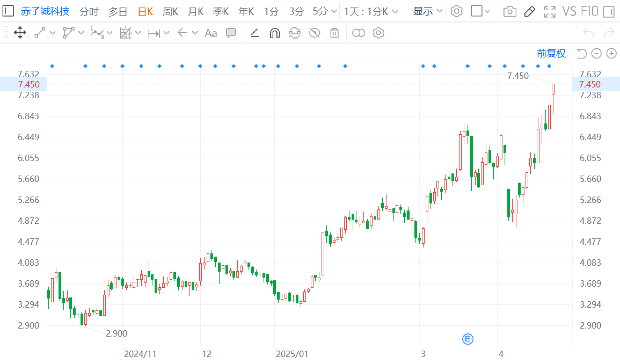Expand the line tool dropdown arrow
Screen dimensions: 620x364
[x=53, y=33]
